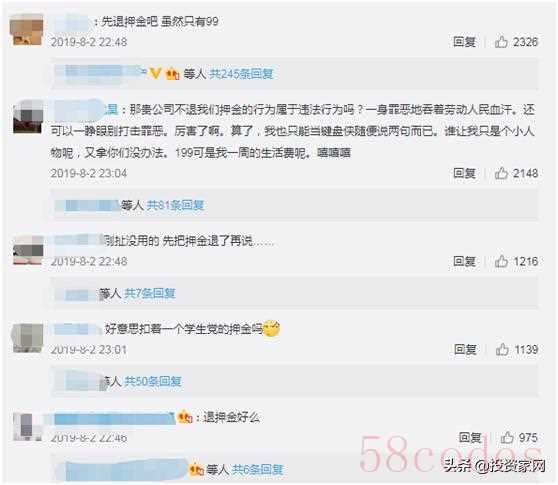Show the 共7条回复 reply thread

pos(149,293)
